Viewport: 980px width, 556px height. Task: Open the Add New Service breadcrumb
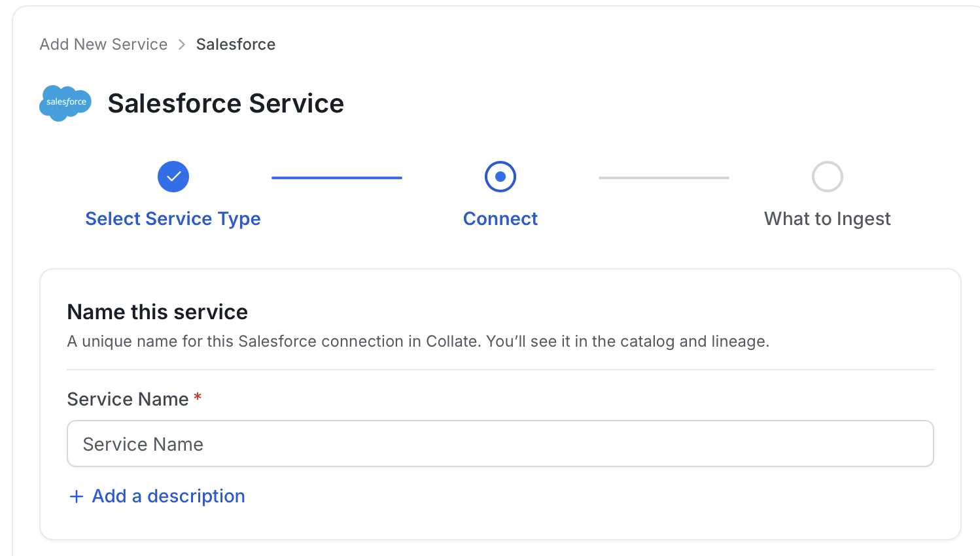tap(103, 44)
